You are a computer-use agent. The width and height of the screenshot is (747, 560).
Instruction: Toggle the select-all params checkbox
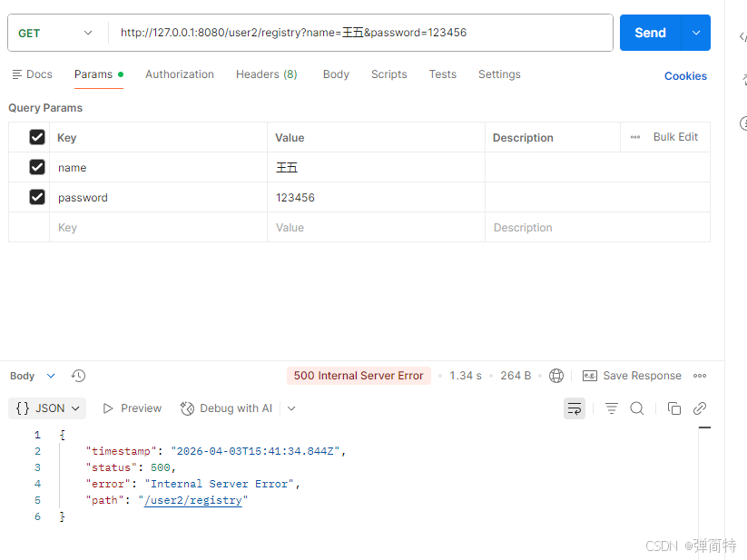pyautogui.click(x=37, y=137)
